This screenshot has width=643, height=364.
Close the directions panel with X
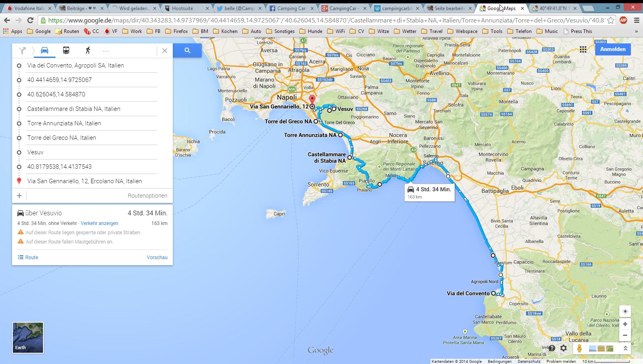pos(165,50)
